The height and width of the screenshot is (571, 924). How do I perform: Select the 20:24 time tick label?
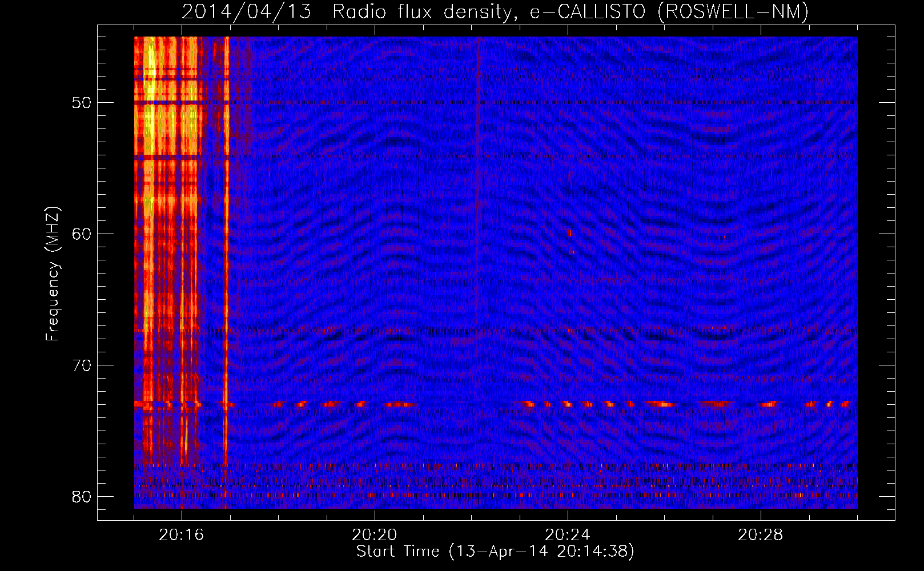pos(568,535)
